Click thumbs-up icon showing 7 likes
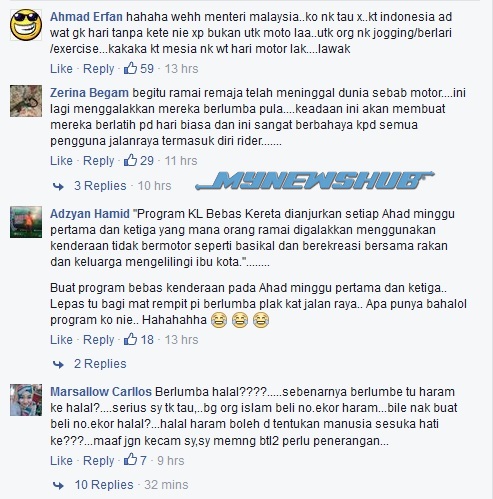The width and height of the screenshot is (493, 499). [130, 460]
